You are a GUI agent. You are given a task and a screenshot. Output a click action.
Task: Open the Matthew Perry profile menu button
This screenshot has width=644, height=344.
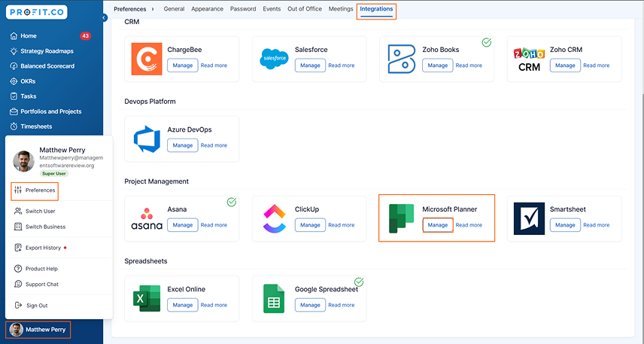(x=38, y=329)
